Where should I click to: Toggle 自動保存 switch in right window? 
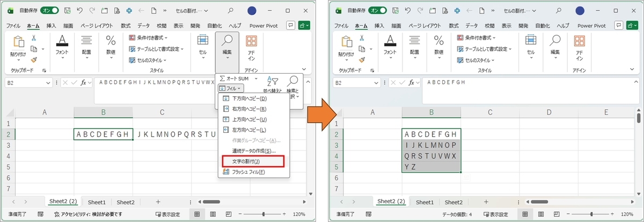pyautogui.click(x=378, y=10)
